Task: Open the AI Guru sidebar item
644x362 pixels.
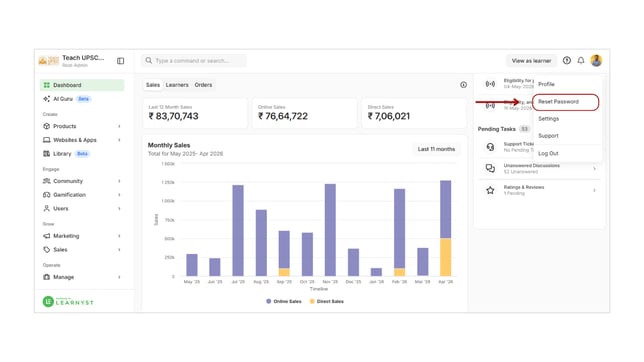Action: pyautogui.click(x=82, y=99)
